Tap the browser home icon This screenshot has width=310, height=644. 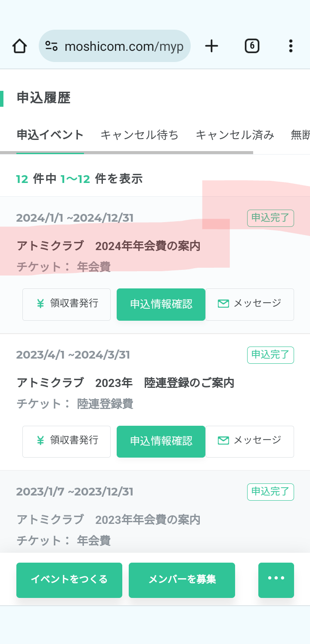point(20,46)
